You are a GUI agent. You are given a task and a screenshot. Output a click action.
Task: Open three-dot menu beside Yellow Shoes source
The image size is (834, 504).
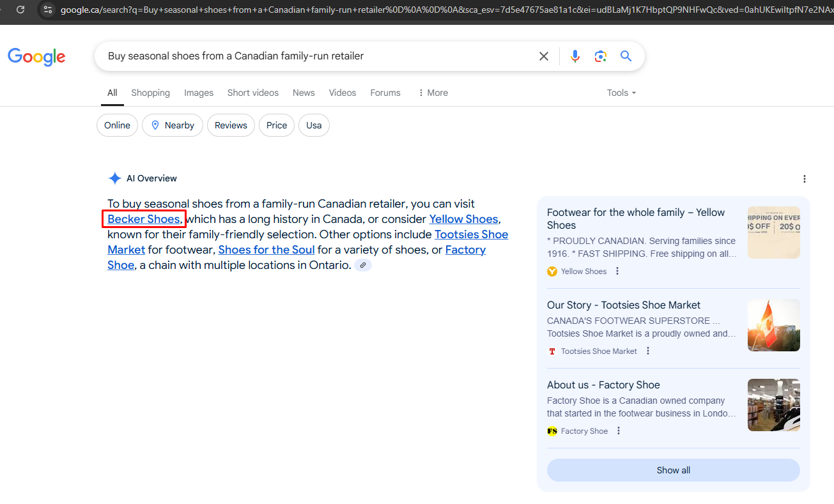click(617, 271)
